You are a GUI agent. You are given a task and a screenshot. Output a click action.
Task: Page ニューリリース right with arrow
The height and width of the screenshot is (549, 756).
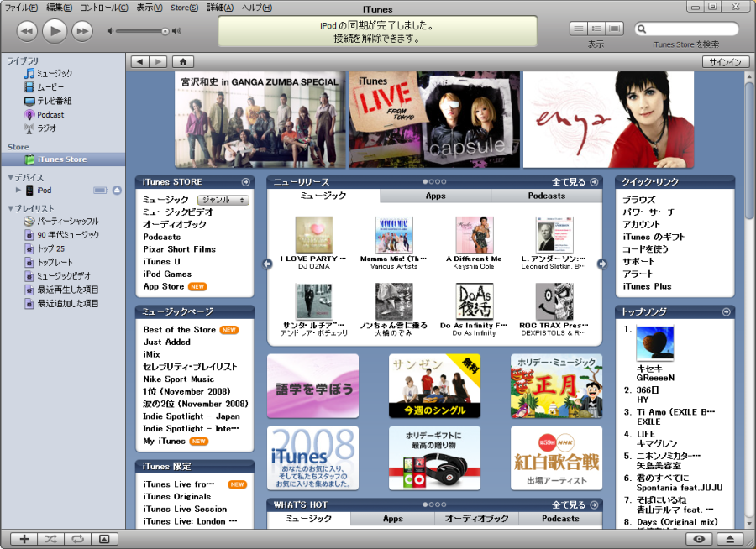tap(601, 264)
